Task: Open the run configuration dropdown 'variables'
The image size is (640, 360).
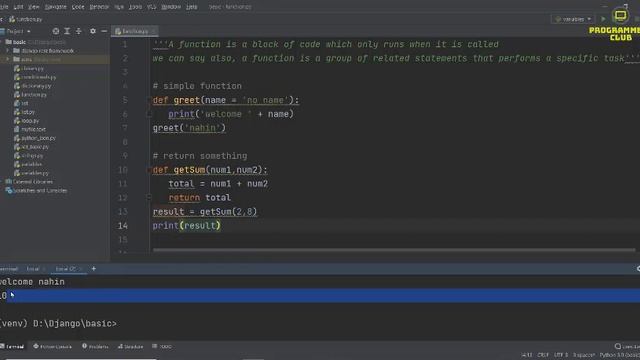Action: [573, 19]
